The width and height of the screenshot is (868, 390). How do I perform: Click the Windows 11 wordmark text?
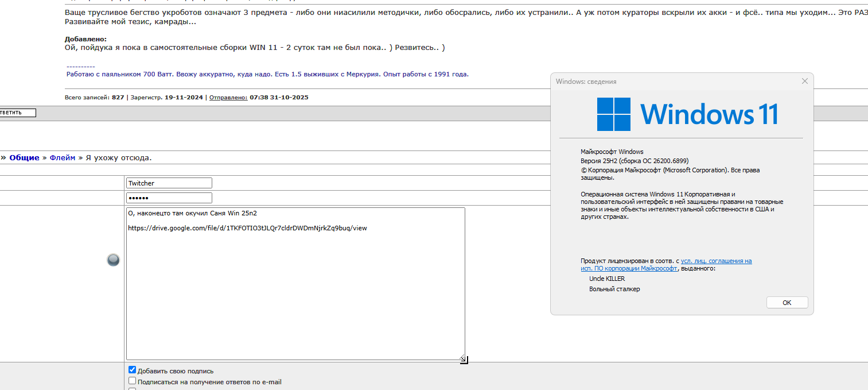coord(709,114)
